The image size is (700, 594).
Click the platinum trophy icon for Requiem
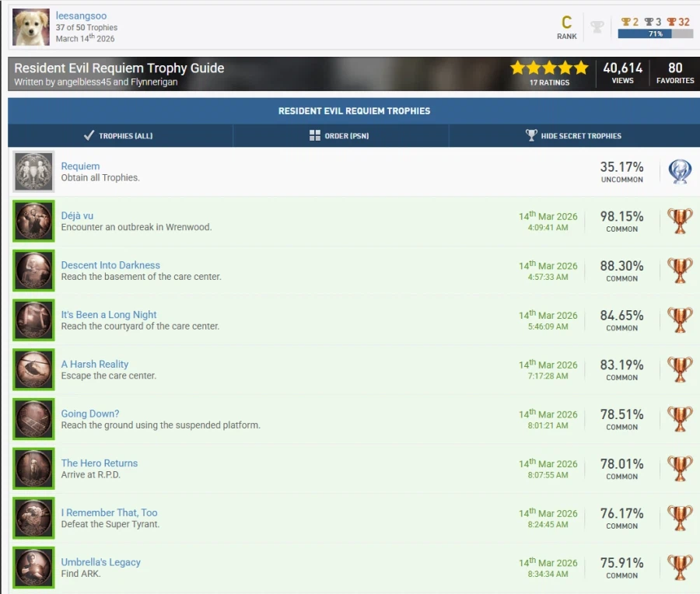pyautogui.click(x=680, y=172)
